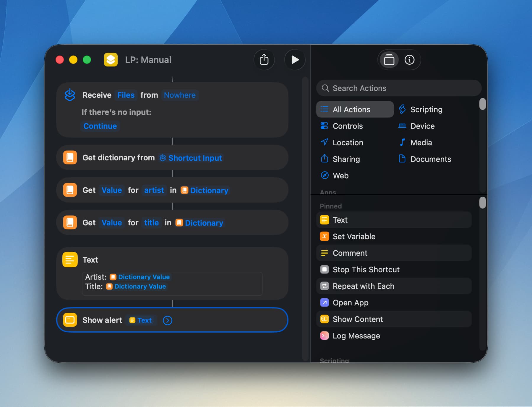Click the Show alert action icon
The image size is (532, 407).
point(70,320)
